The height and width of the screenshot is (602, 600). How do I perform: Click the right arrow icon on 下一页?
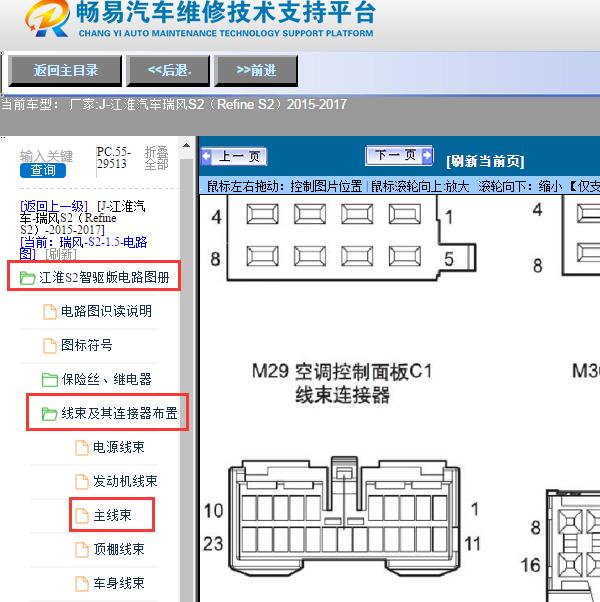pyautogui.click(x=426, y=155)
